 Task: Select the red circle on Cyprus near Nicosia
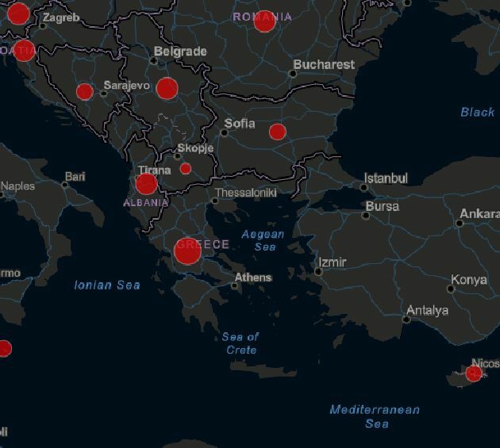click(x=474, y=373)
